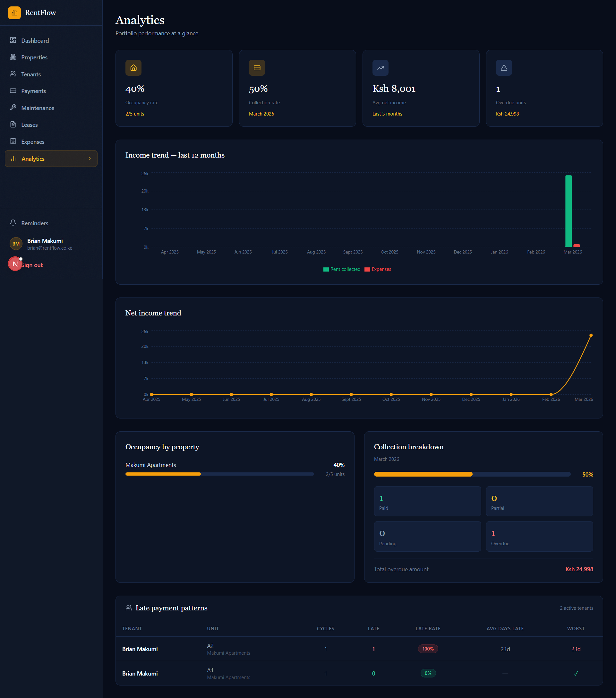Click the green Mar 2026 rent bar
616x698 pixels.
(x=569, y=211)
